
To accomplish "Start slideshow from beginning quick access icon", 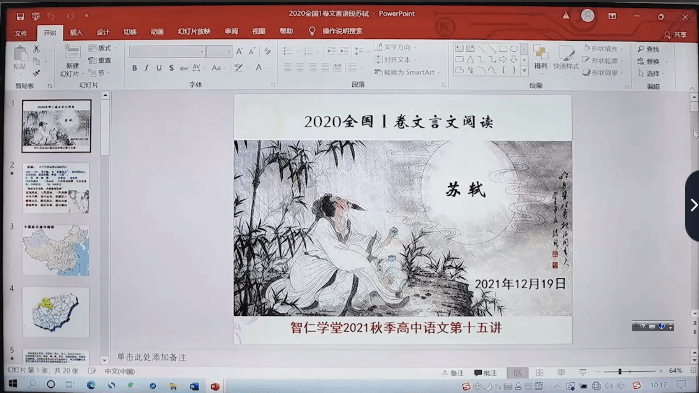I will pyautogui.click(x=36, y=16).
